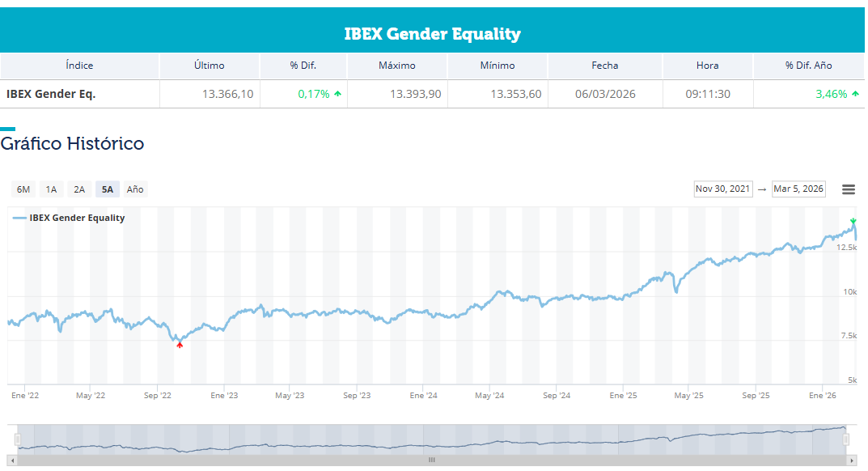Click the Último column header
Image resolution: width=868 pixels, height=471 pixels.
tap(210, 66)
